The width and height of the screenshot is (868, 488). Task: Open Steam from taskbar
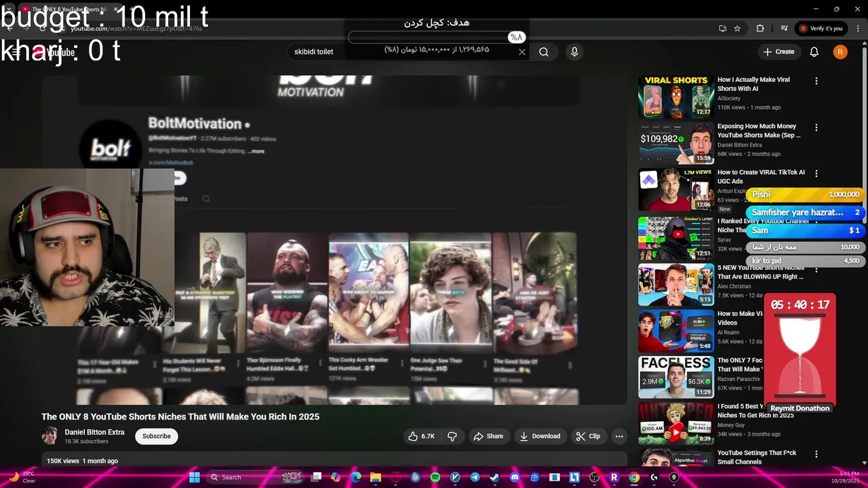[494, 477]
